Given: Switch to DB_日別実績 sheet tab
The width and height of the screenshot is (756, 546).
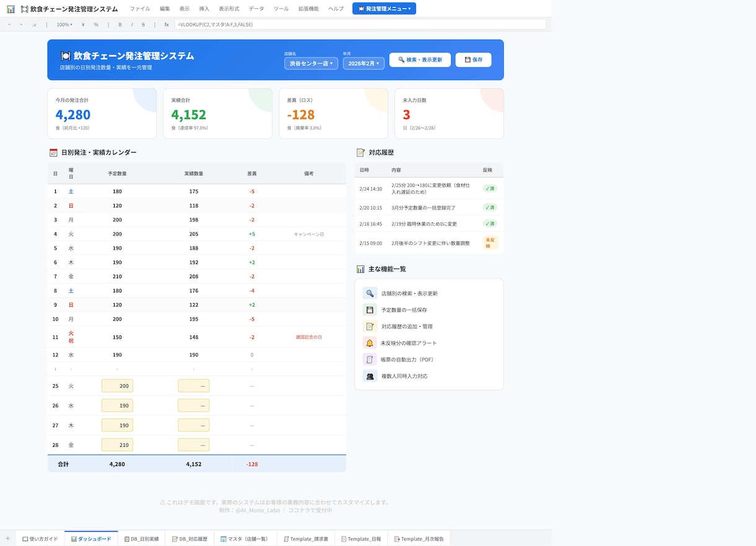Looking at the screenshot, I should (x=141, y=539).
